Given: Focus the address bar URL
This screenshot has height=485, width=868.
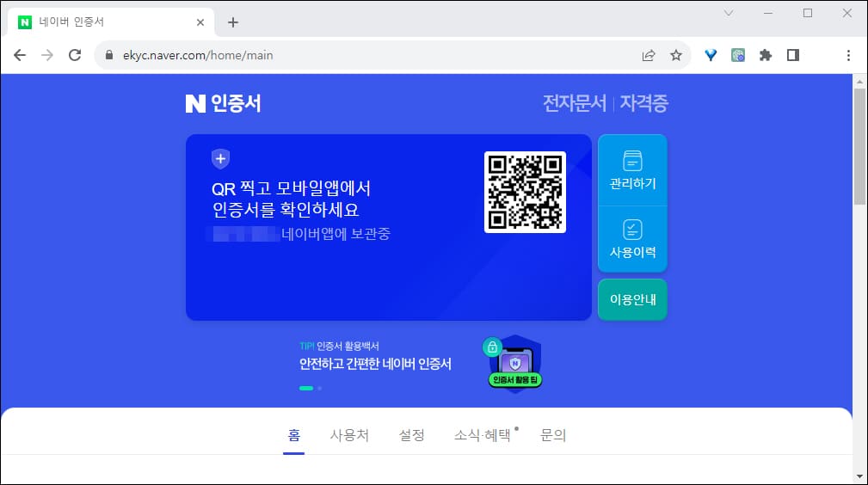Looking at the screenshot, I should click(x=198, y=55).
